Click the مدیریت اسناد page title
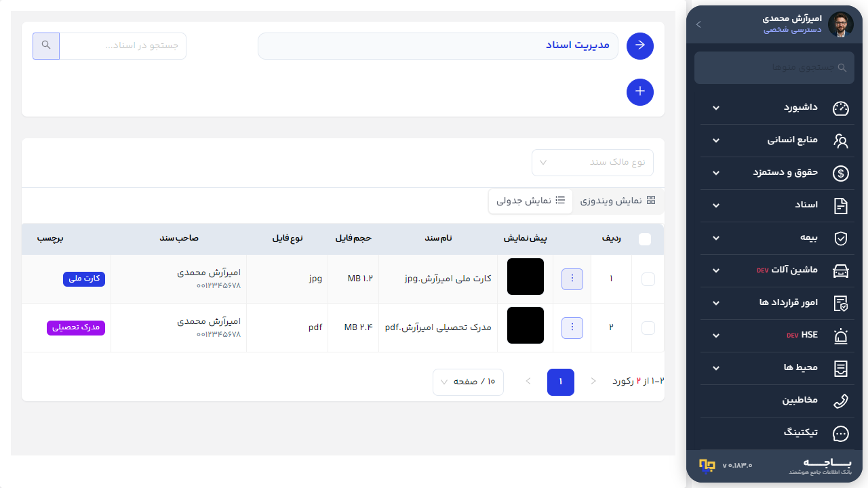This screenshot has height=488, width=868. 578,45
